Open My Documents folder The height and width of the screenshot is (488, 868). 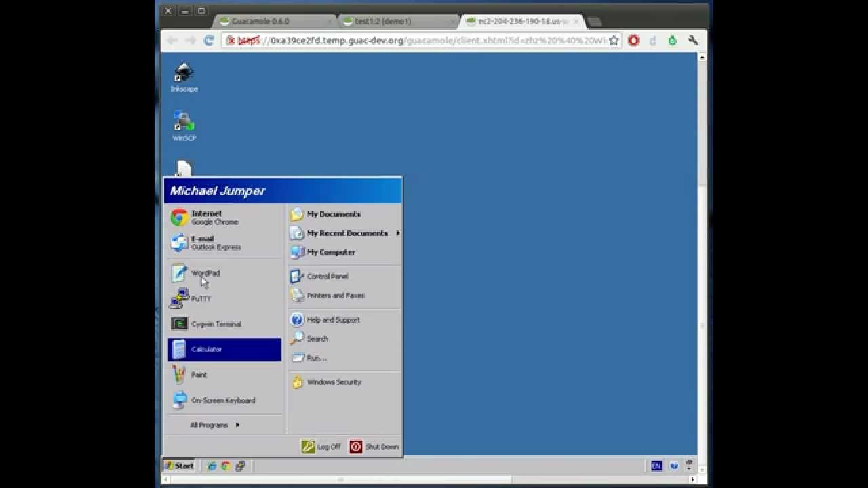(x=344, y=214)
